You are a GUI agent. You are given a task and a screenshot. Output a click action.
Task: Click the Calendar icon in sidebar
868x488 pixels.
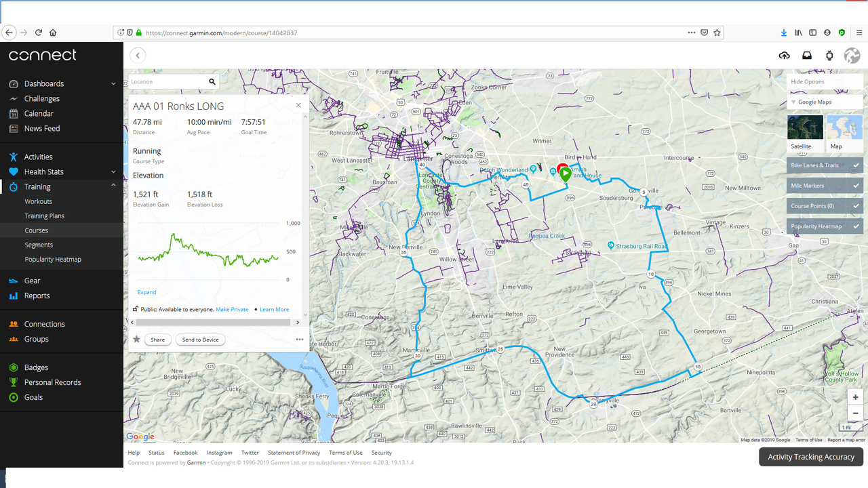(x=14, y=114)
